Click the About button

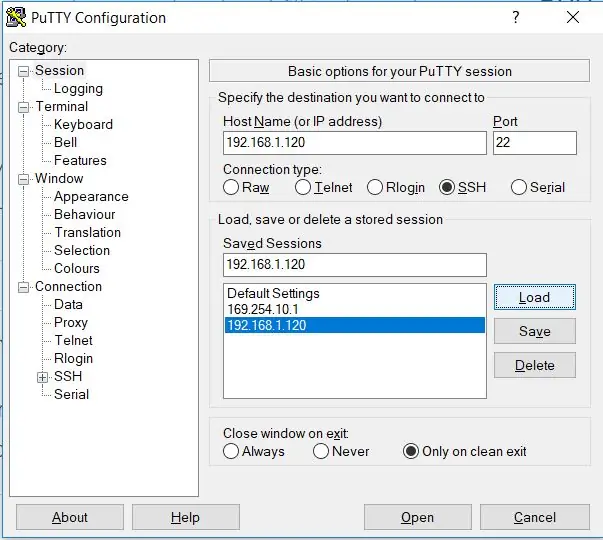[70, 517]
